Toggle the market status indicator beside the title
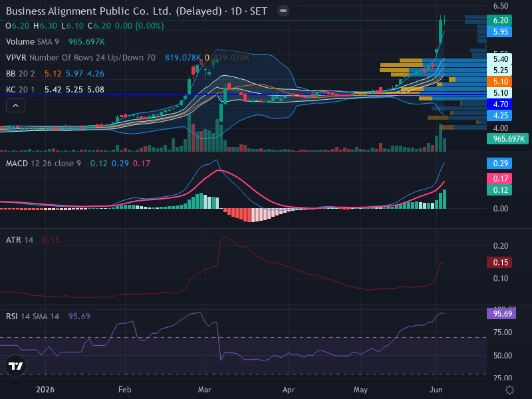Viewport: 532px width, 399px height. click(283, 11)
